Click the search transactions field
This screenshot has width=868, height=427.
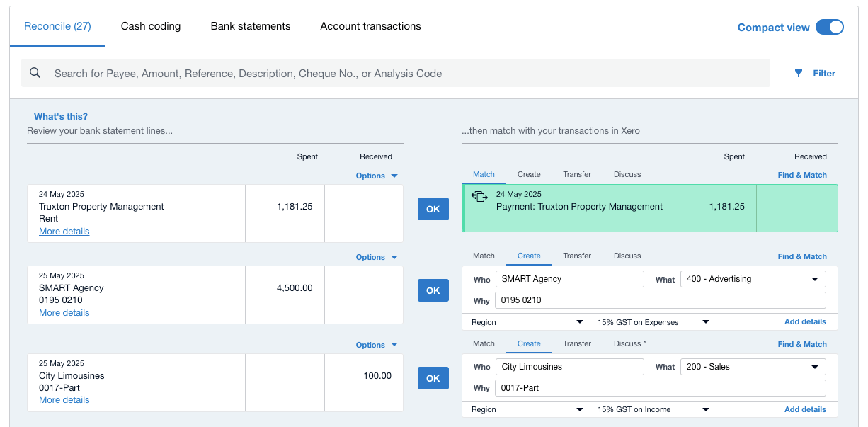pos(396,73)
